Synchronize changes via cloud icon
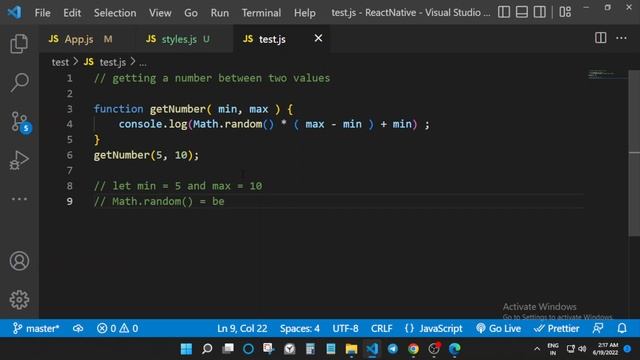This screenshot has width=640, height=360. [78, 329]
